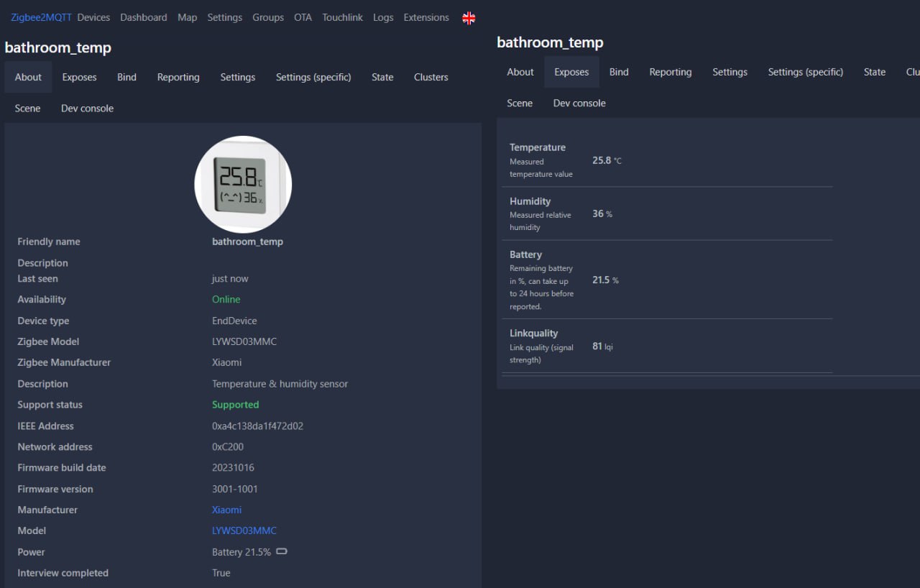Select the Bind tab in left panel

click(126, 77)
